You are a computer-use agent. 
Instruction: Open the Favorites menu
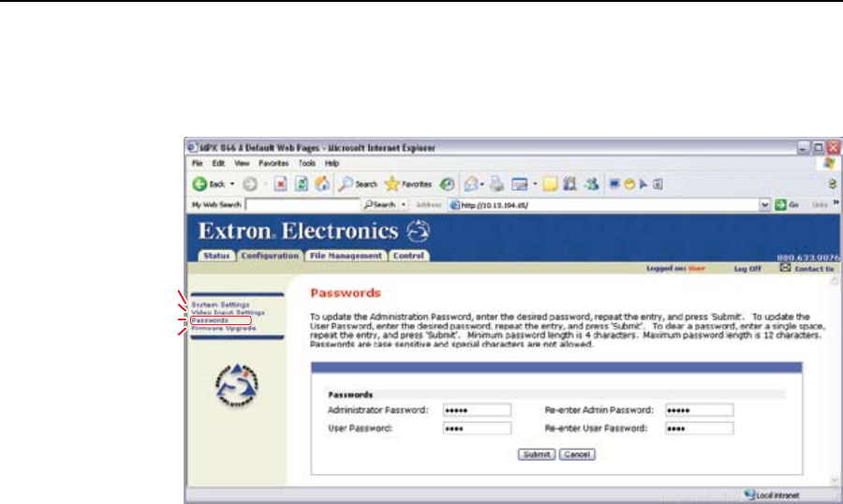[274, 163]
